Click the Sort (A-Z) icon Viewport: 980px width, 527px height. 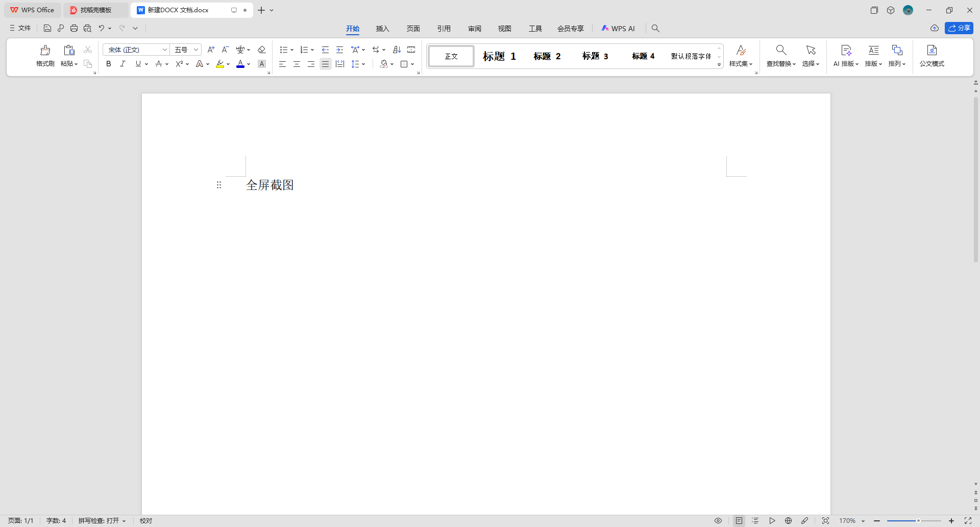tap(397, 50)
